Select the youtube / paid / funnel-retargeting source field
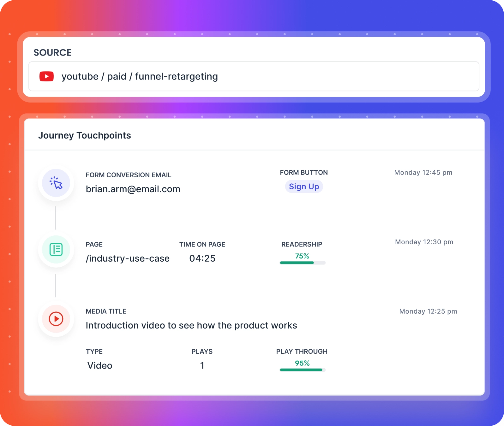504x426 pixels. (x=254, y=76)
